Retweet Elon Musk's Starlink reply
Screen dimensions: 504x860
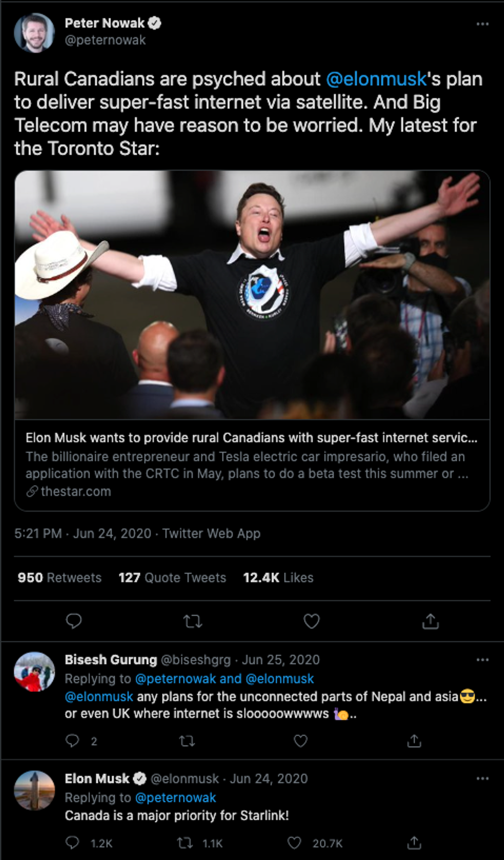[185, 843]
